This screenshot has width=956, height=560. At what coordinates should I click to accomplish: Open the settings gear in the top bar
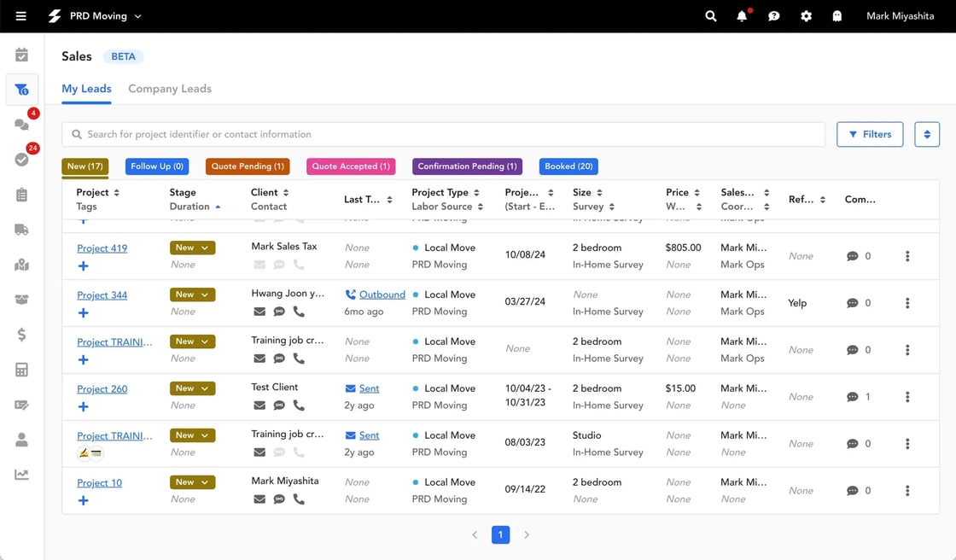[x=806, y=15]
